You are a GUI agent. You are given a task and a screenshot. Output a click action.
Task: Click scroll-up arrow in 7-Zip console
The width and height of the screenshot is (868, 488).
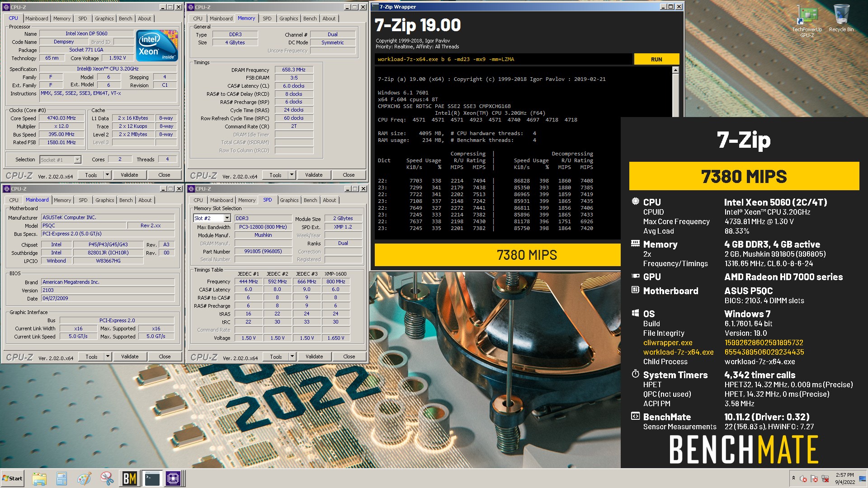[675, 70]
